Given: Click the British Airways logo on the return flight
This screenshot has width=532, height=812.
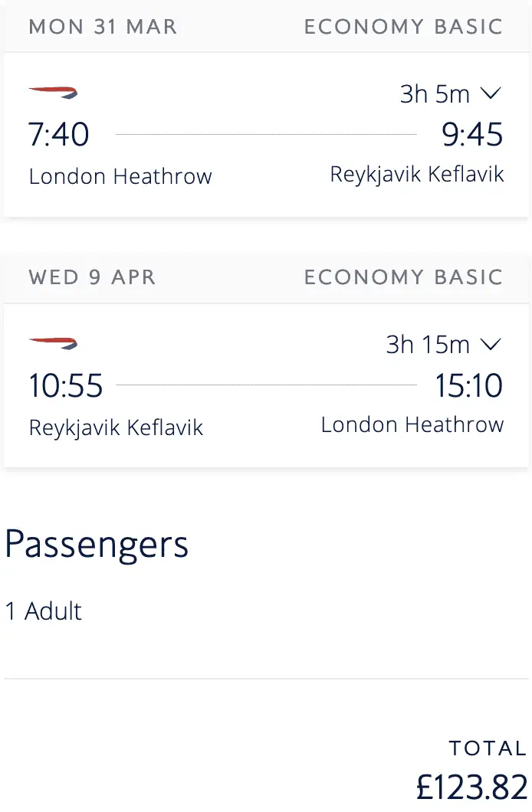Looking at the screenshot, I should 53,343.
